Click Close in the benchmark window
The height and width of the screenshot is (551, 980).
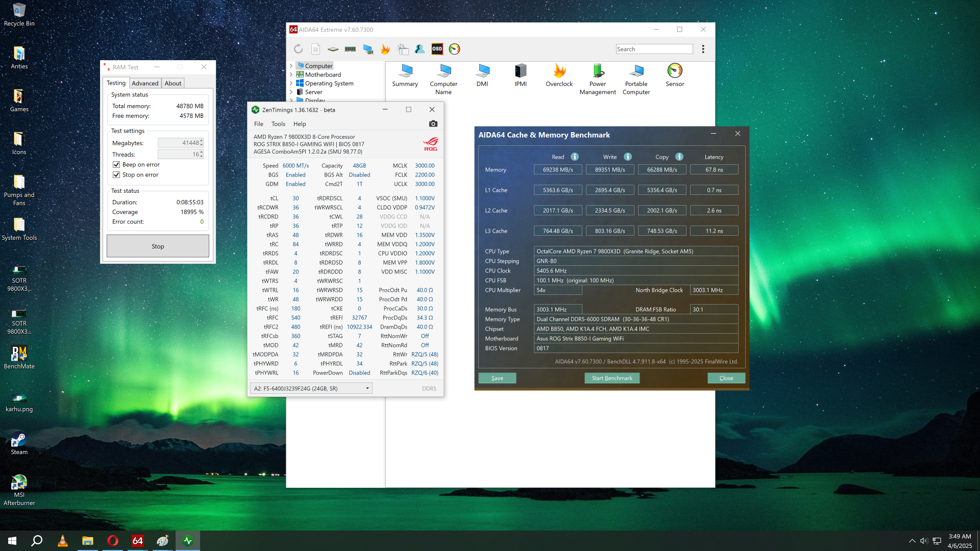click(x=726, y=378)
